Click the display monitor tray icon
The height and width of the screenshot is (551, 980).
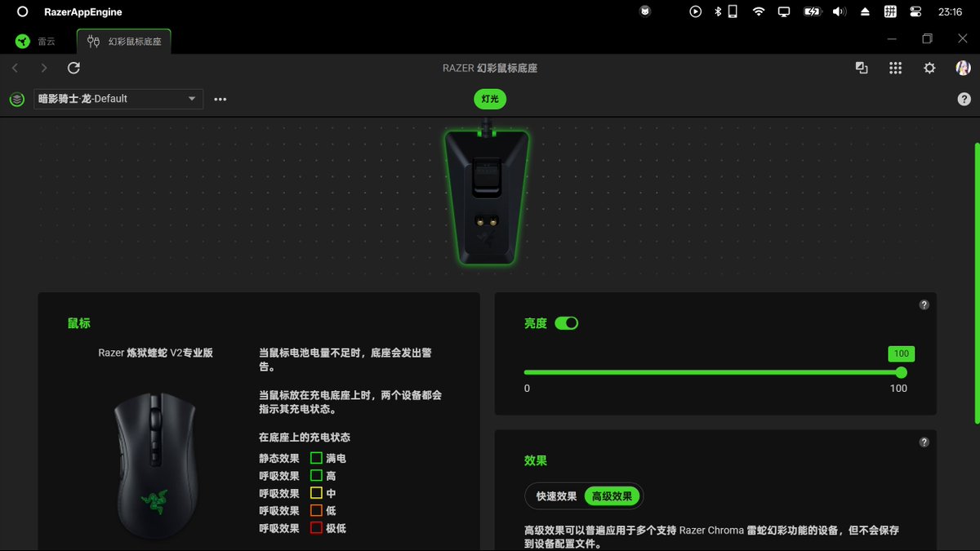tap(784, 11)
